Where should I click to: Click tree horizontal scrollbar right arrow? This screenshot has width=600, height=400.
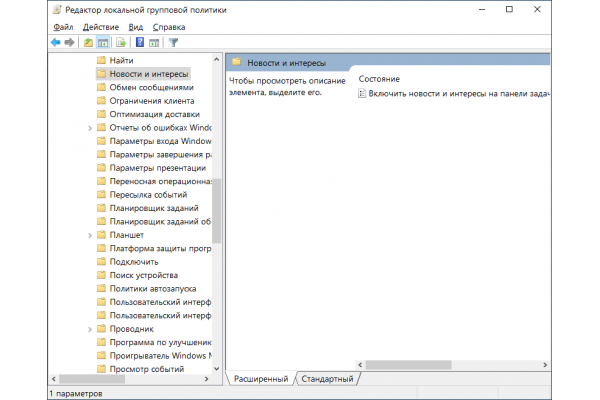click(207, 379)
